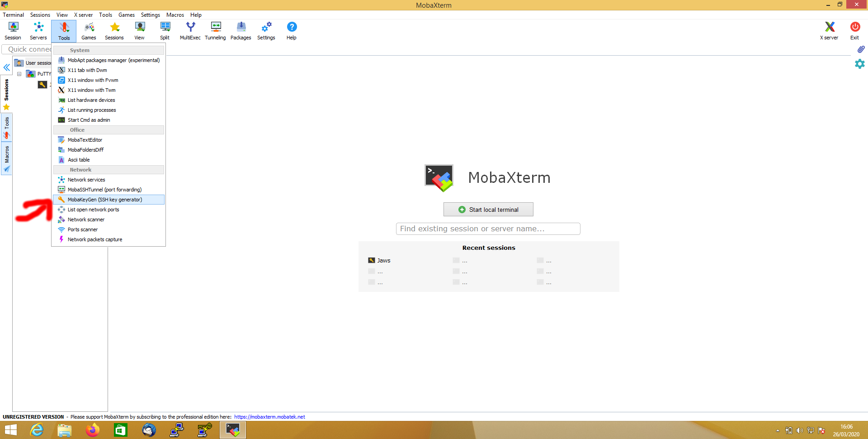Screen dimensions: 868x439
Task: Choose X11 tab with Dwm
Action: (x=108, y=70)
